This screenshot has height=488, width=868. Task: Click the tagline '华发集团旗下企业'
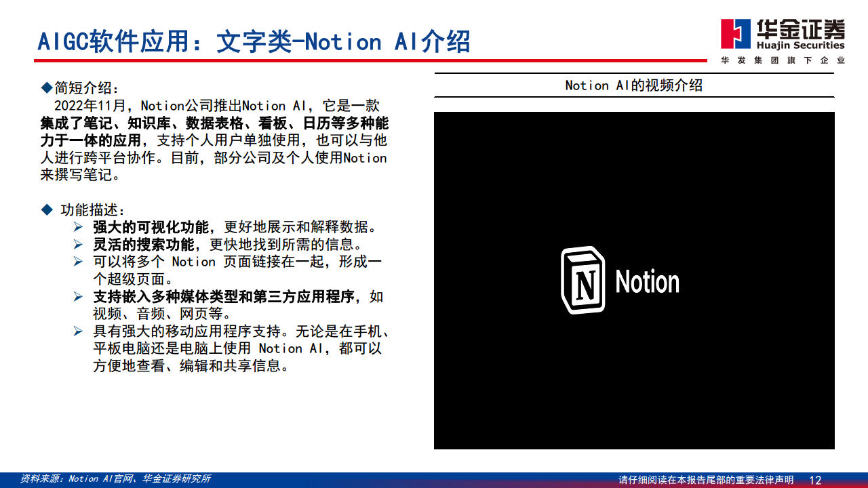click(783, 60)
